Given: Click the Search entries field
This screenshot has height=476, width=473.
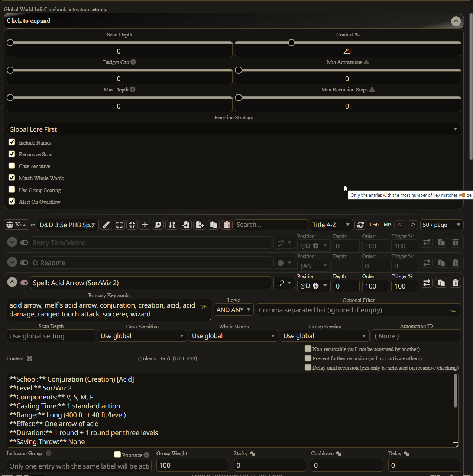Looking at the screenshot, I should point(270,225).
